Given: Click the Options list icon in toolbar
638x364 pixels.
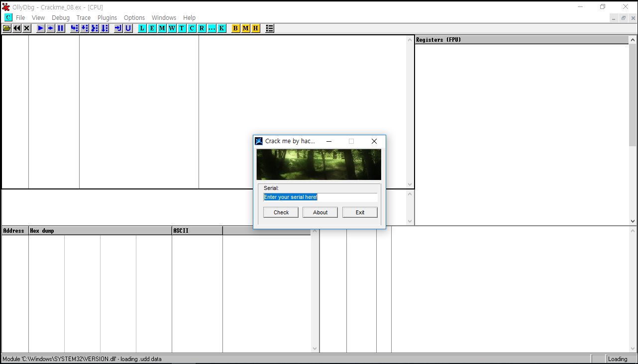Looking at the screenshot, I should pos(270,28).
